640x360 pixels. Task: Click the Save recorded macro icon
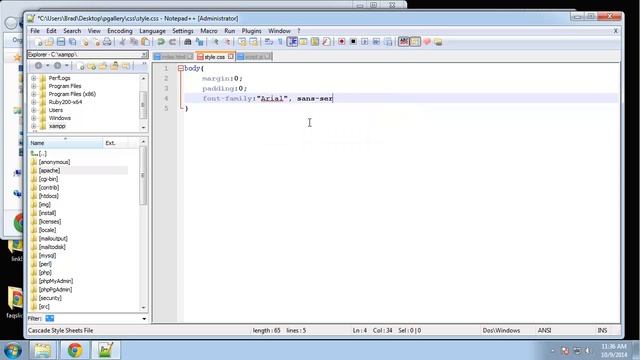[x=388, y=42]
